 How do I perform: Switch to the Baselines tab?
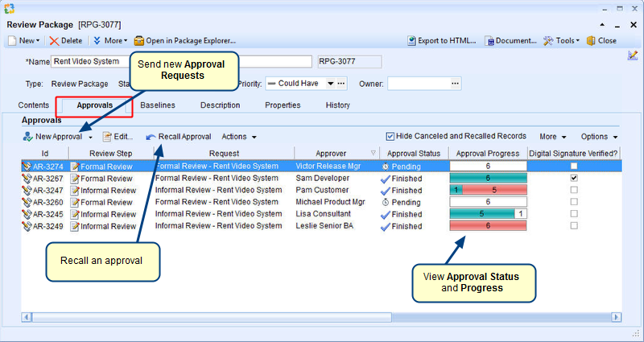158,105
